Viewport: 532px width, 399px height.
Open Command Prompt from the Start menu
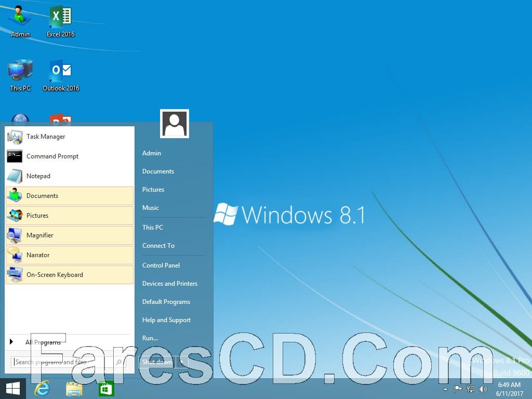pos(70,156)
